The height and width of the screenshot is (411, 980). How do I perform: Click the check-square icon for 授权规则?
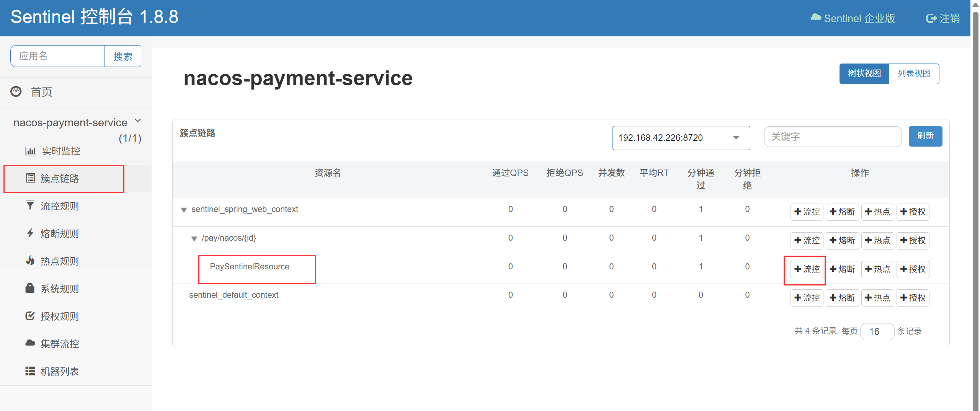pos(30,315)
